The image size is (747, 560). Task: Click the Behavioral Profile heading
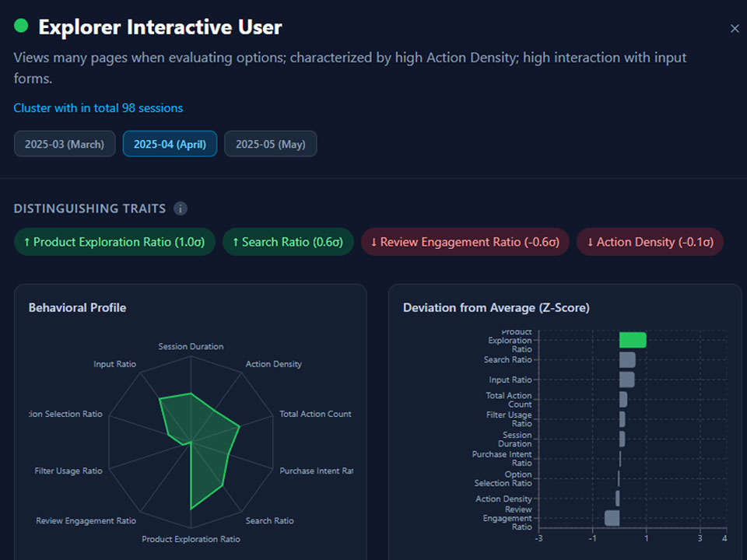[x=77, y=308]
